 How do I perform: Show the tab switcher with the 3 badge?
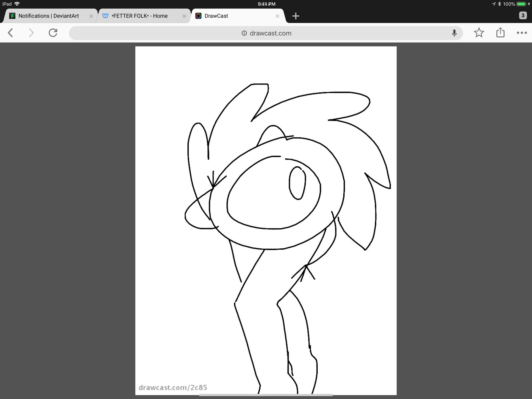523,16
